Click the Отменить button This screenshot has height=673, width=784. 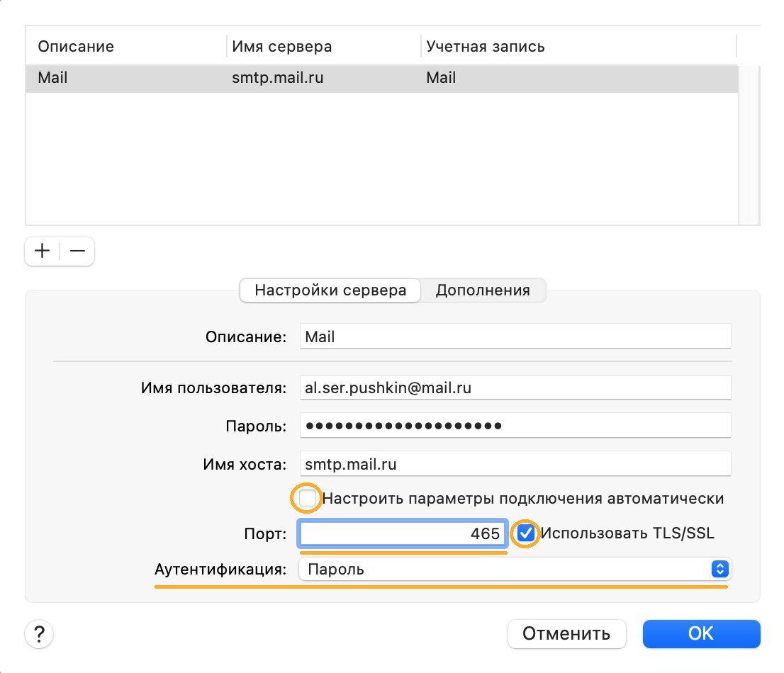pos(566,633)
